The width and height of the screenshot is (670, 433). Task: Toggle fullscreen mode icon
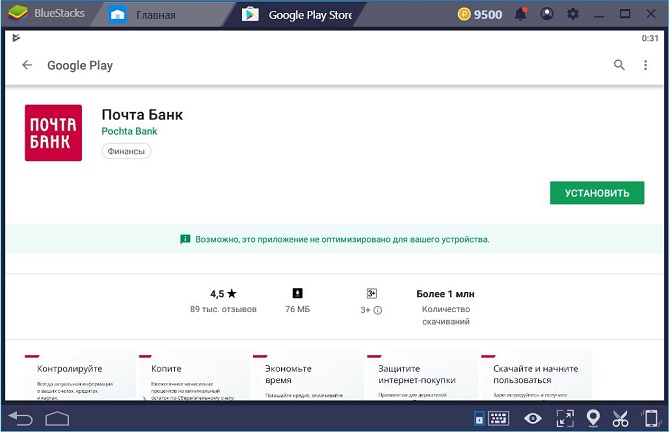(565, 418)
